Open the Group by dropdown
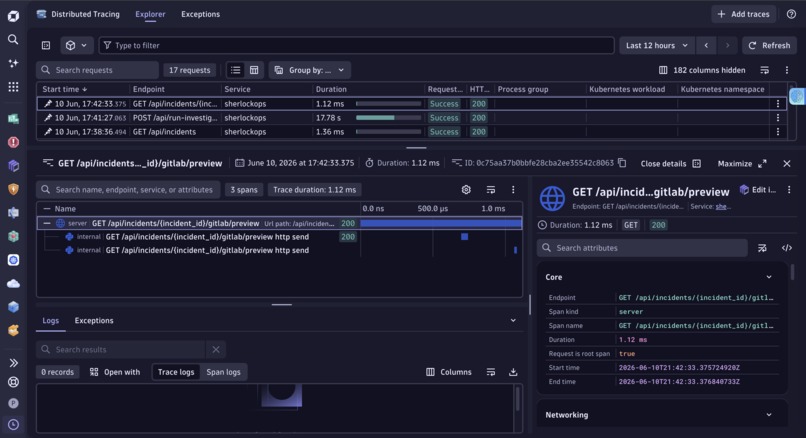Image resolution: width=806 pixels, height=438 pixels. coord(309,70)
